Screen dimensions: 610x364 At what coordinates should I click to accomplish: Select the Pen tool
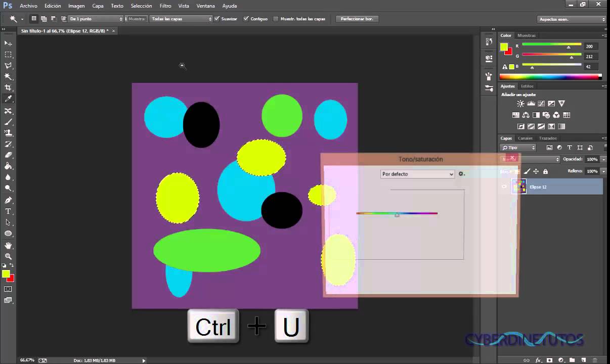8,200
